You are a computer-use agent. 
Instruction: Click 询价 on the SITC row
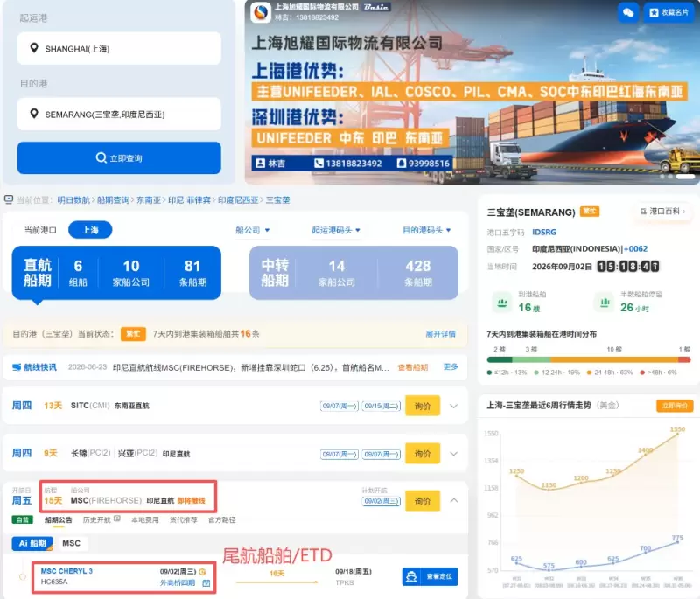click(x=423, y=406)
